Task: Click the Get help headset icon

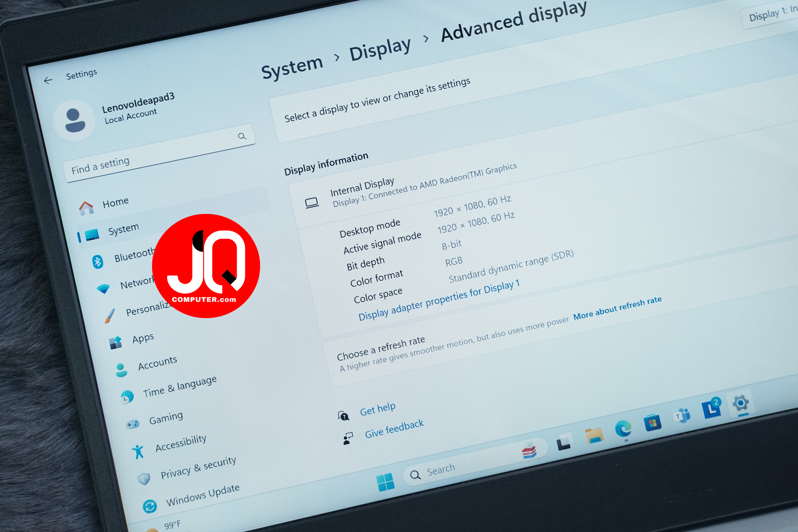Action: click(x=343, y=416)
